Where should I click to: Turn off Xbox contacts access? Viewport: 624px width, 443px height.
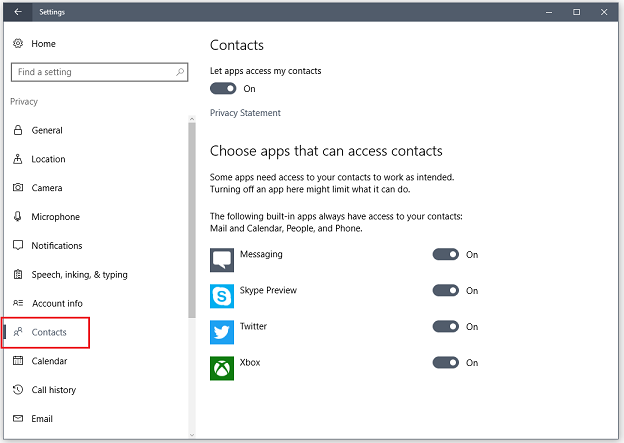(x=445, y=363)
